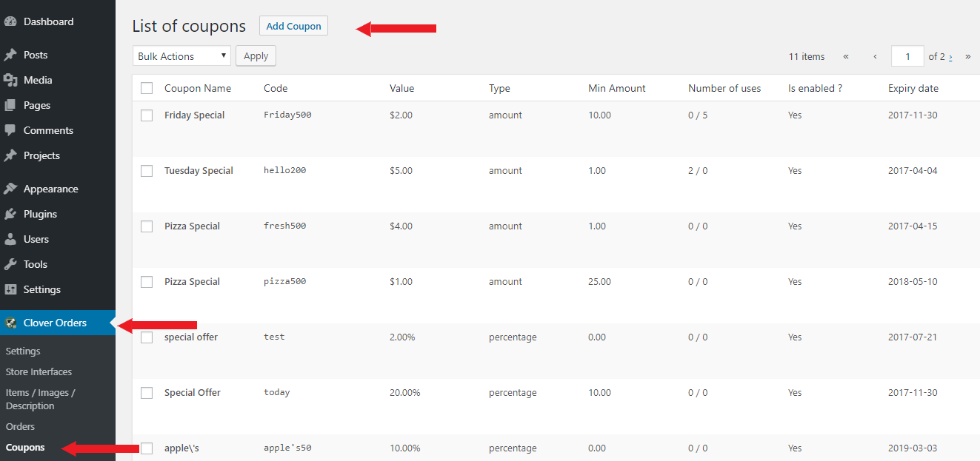Click the Add Coupon button
This screenshot has width=980, height=461.
coord(293,26)
